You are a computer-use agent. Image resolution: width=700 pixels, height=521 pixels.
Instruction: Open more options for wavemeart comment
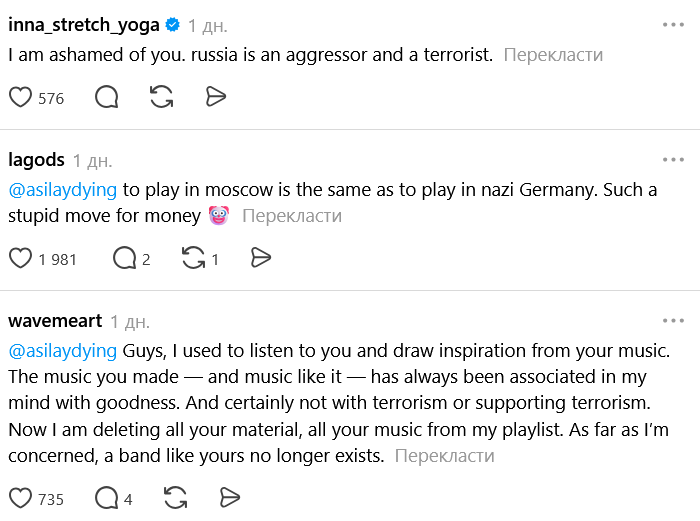coord(673,321)
